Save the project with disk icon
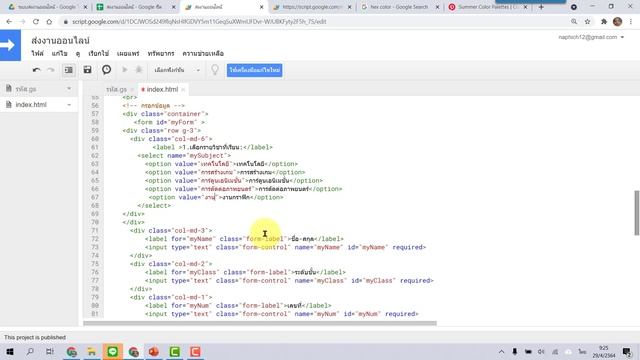This screenshot has width=640, height=360. pos(87,70)
